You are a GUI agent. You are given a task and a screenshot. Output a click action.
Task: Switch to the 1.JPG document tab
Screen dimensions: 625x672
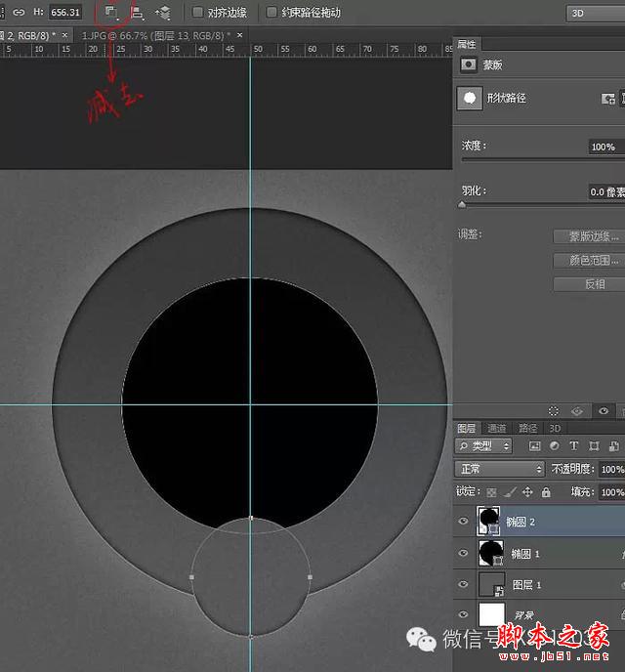pos(155,35)
